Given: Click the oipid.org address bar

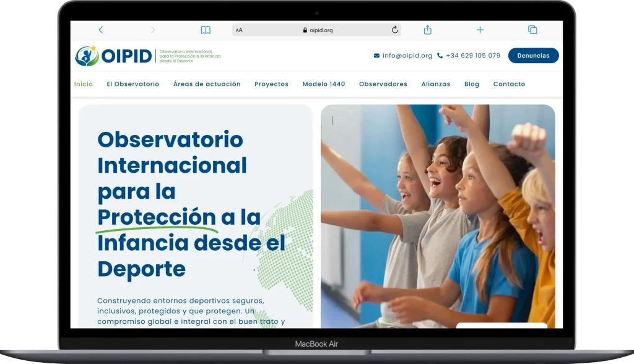Looking at the screenshot, I should (317, 30).
